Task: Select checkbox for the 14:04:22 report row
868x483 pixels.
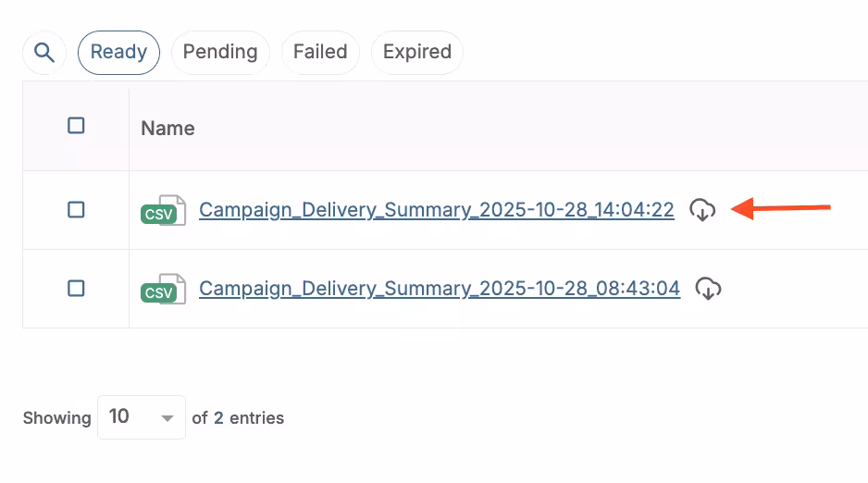Action: coord(77,210)
